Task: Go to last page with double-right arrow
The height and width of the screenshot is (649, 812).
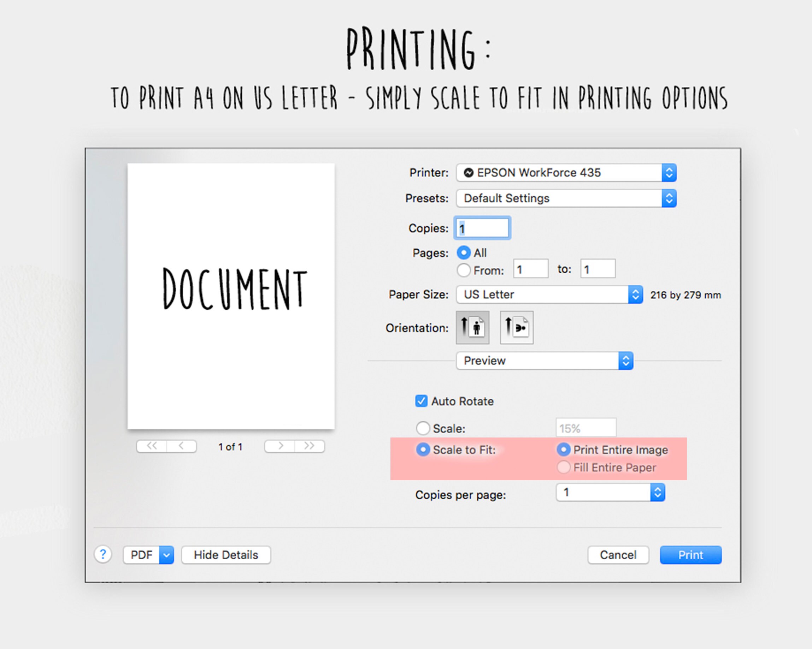Action: (310, 446)
